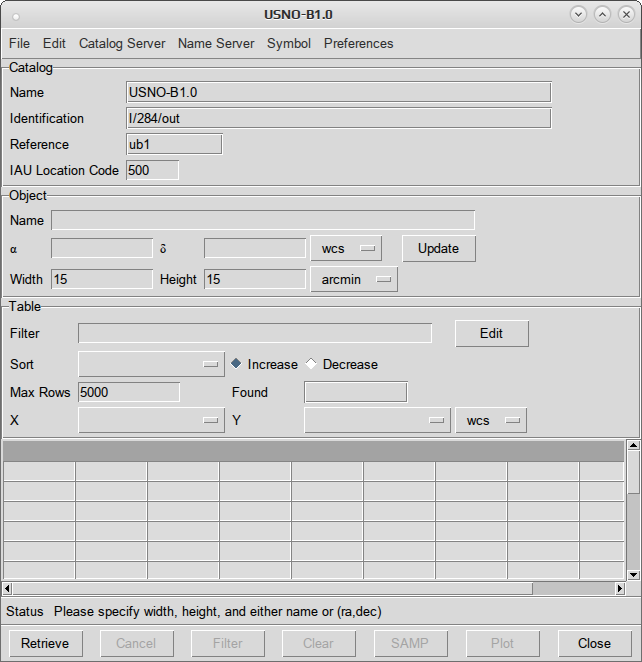Click the horizontal scroll-right arrow
This screenshot has height=662, width=642.
(x=620, y=589)
